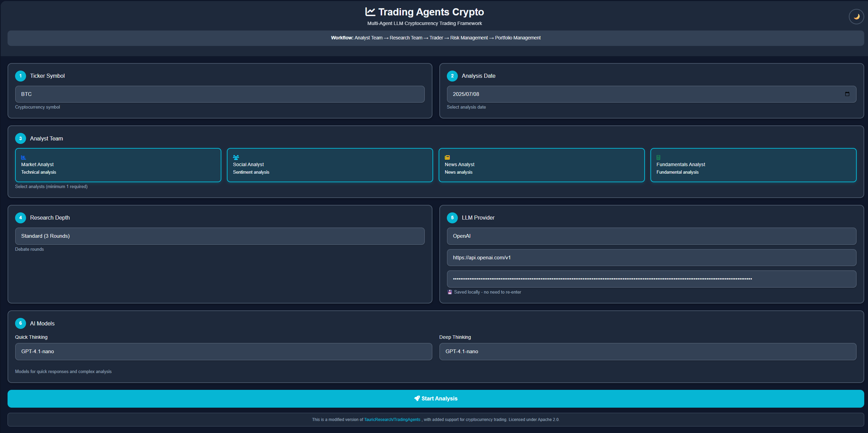Screen dimensions: 868x433
Task: Toggle the Social Analyst card
Action: pos(330,165)
